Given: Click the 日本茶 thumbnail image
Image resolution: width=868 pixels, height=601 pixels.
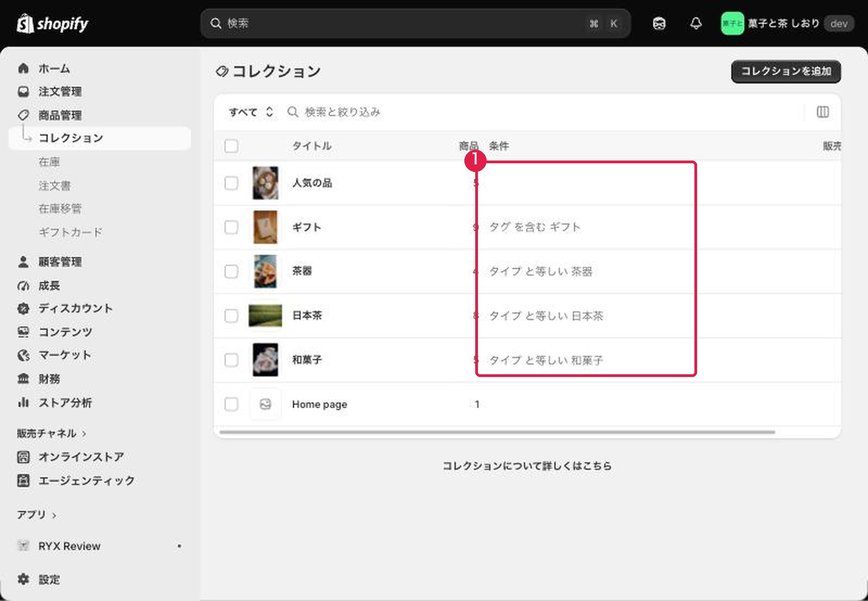Looking at the screenshot, I should tap(265, 316).
